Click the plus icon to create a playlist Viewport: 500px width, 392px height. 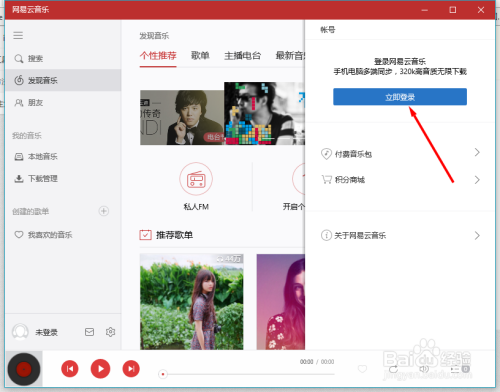(x=104, y=211)
